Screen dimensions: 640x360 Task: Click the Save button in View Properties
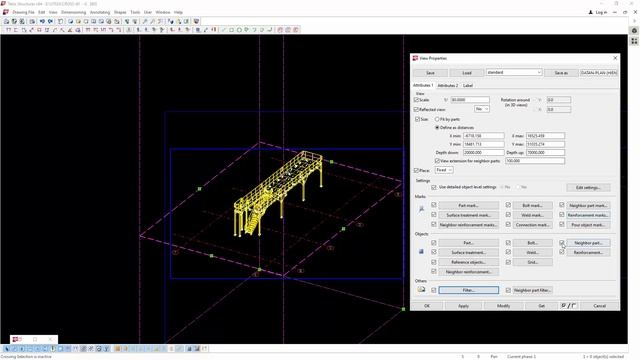(430, 73)
